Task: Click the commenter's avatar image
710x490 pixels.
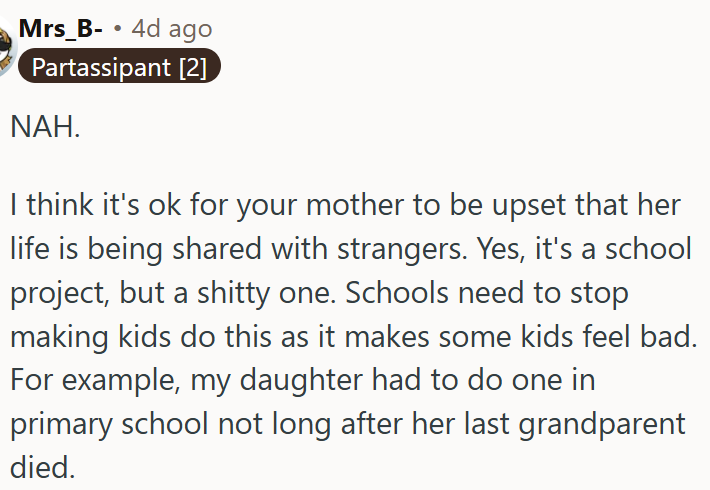Action: click(5, 48)
